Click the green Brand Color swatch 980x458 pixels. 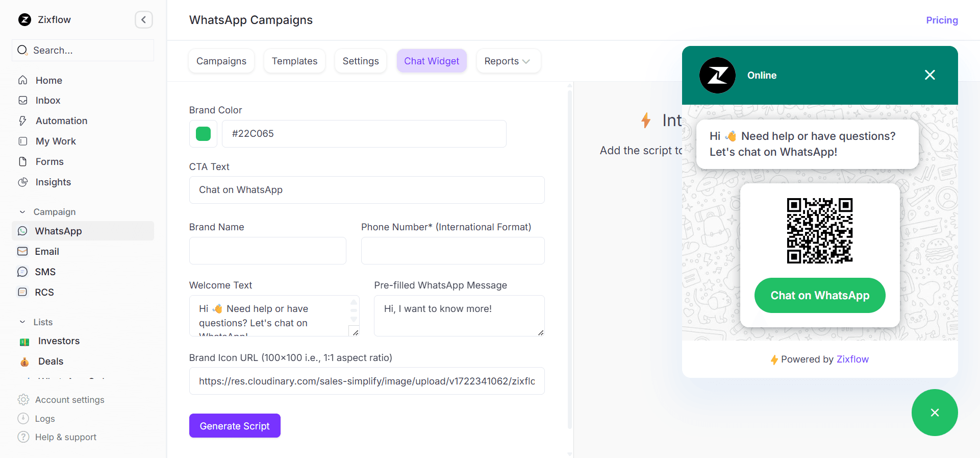(203, 134)
